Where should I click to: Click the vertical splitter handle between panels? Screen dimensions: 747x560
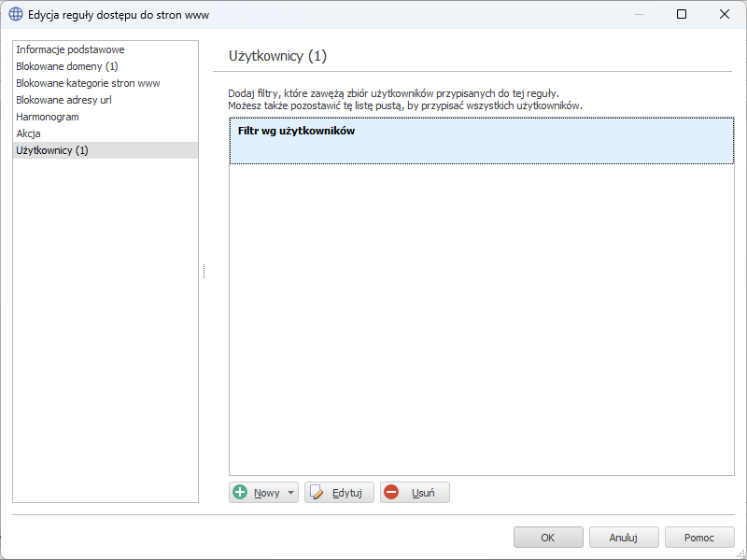point(204,271)
